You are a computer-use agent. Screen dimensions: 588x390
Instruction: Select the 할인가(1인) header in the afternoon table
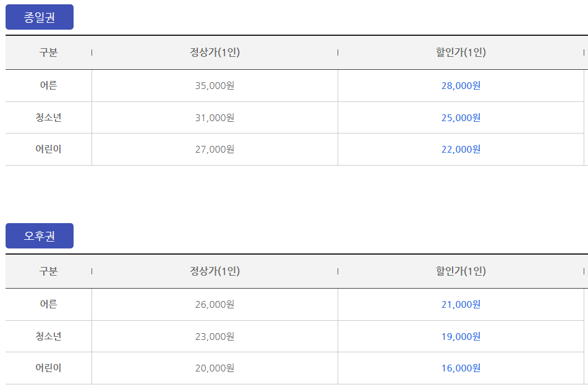coord(460,272)
